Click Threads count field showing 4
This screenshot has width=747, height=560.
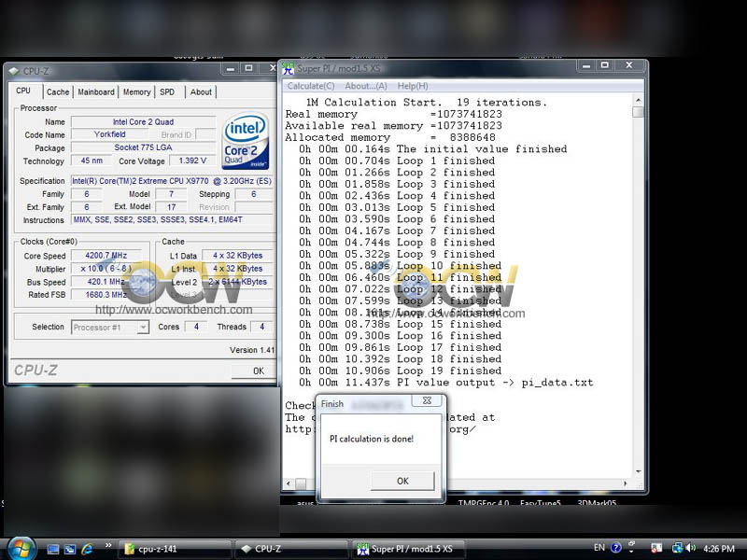tap(261, 327)
